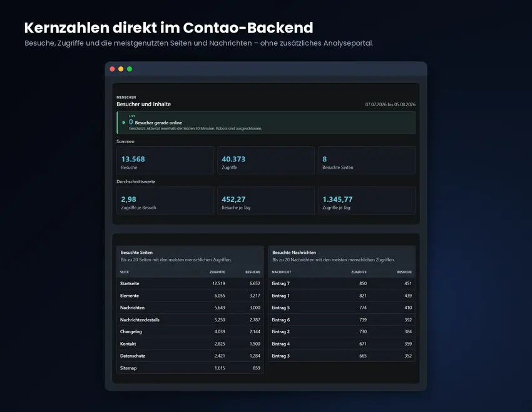Click the 6.652 Besuche value
Image resolution: width=532 pixels, height=412 pixels.
coord(255,284)
